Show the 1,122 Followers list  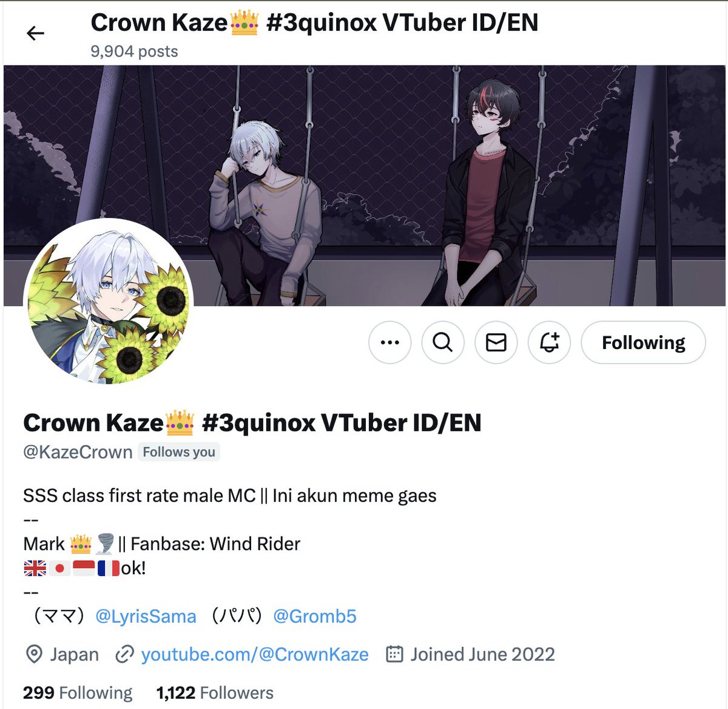215,693
